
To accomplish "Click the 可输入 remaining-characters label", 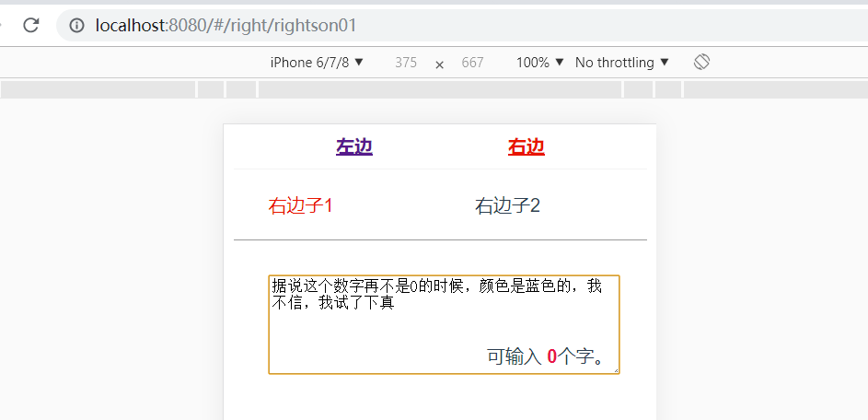I will [x=515, y=356].
